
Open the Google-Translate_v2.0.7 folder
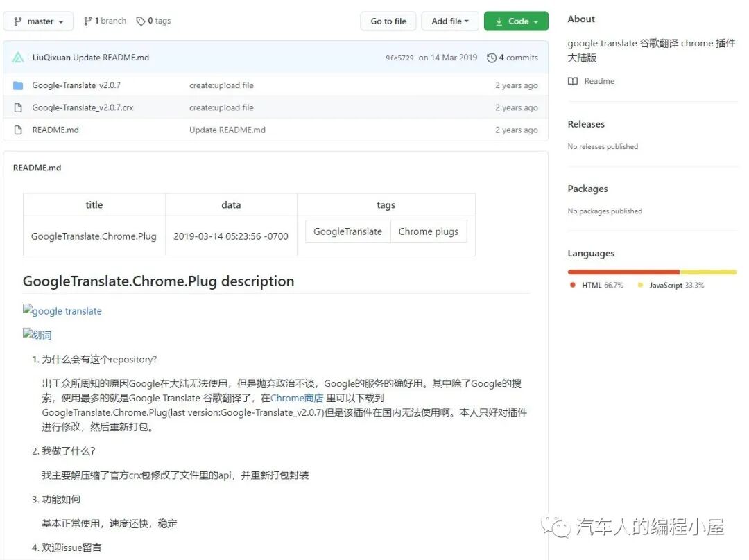coord(76,85)
